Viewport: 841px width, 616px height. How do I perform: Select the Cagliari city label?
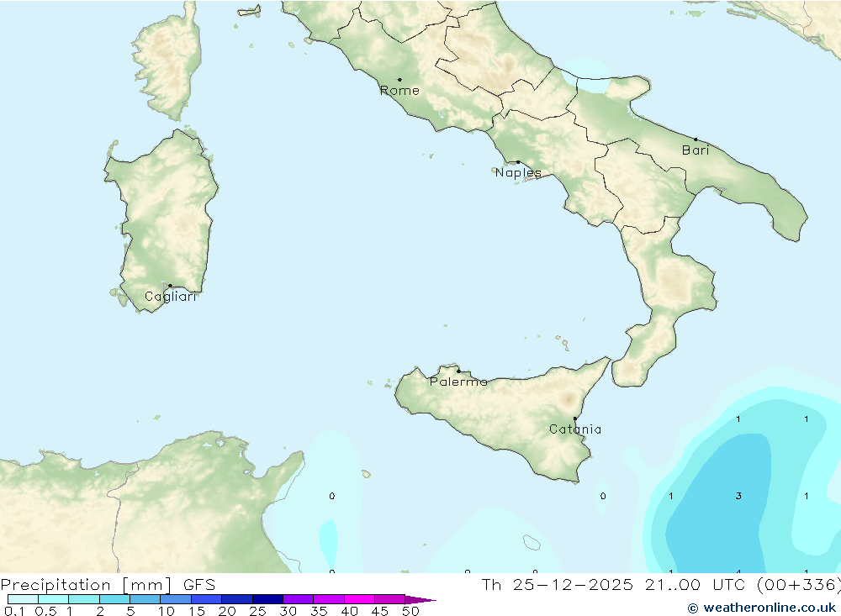171,297
